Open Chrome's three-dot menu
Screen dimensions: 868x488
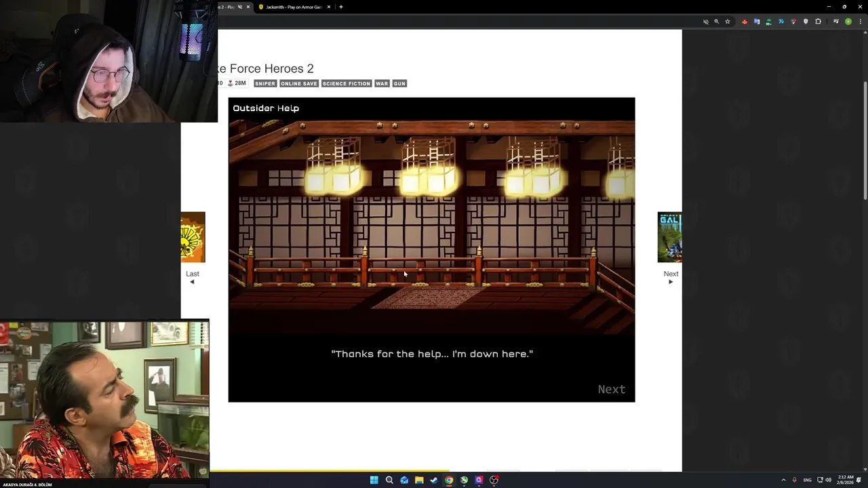point(861,22)
